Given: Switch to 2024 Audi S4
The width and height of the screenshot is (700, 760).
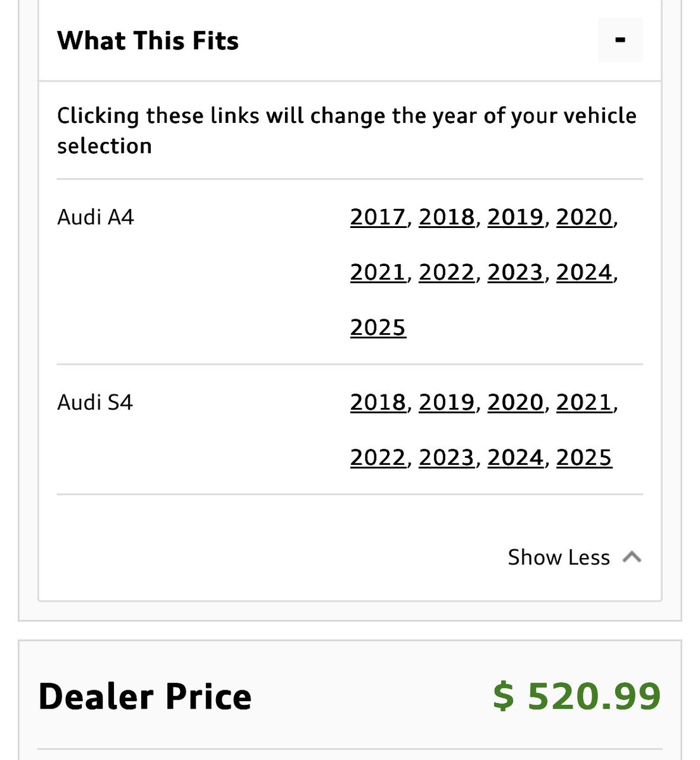Looking at the screenshot, I should coord(515,457).
